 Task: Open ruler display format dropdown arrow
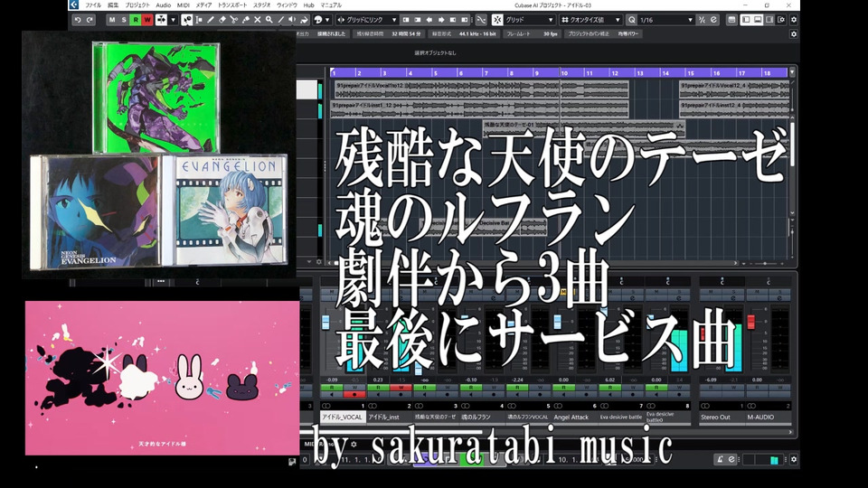[792, 72]
